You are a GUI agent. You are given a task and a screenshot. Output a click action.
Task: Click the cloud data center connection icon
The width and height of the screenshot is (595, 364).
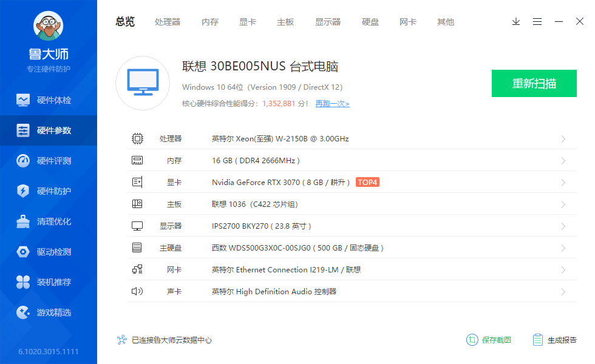[122, 340]
